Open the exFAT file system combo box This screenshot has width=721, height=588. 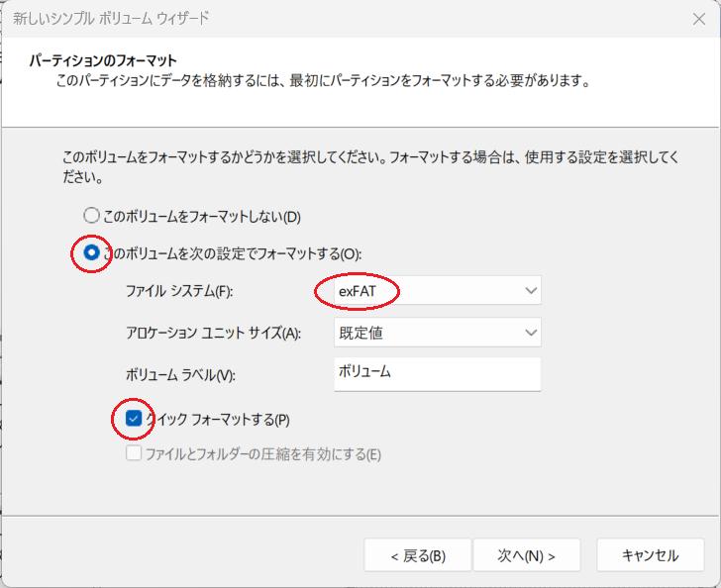pyautogui.click(x=438, y=291)
